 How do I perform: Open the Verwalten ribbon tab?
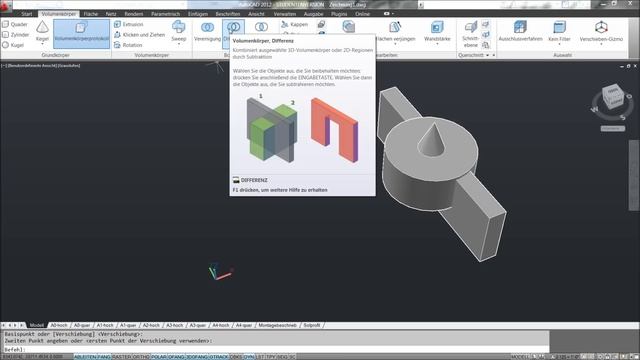[285, 14]
